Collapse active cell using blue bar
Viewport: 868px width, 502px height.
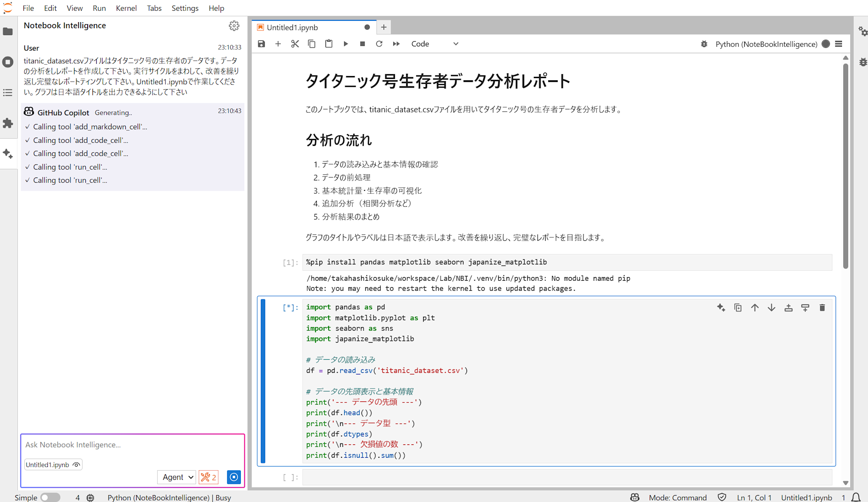coord(263,381)
